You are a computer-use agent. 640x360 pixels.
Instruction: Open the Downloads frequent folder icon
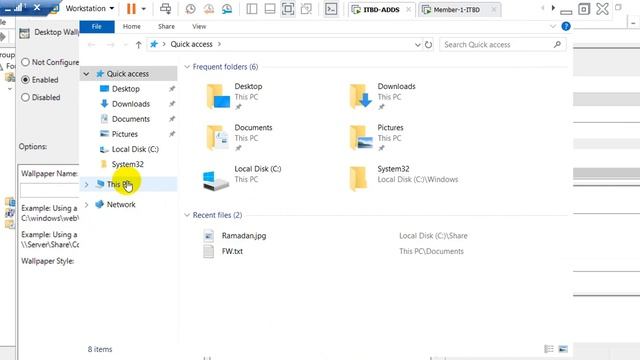pos(360,96)
